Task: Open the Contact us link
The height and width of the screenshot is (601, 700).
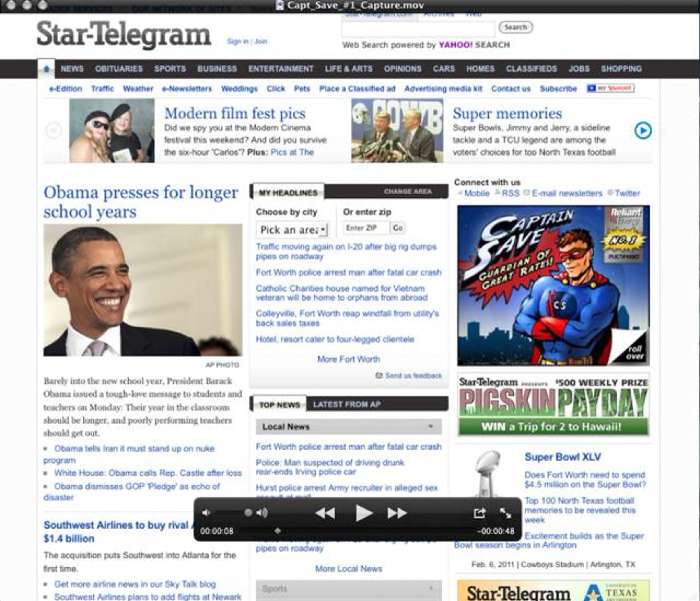Action: pos(511,88)
